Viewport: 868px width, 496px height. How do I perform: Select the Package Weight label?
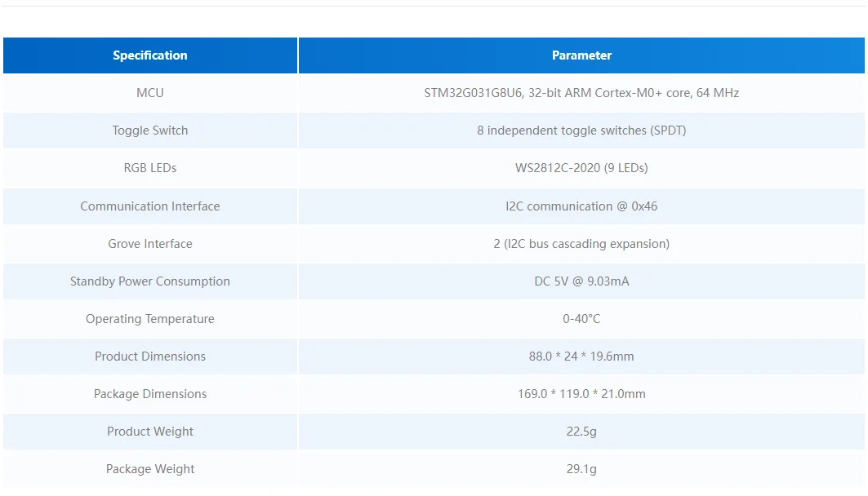point(150,469)
